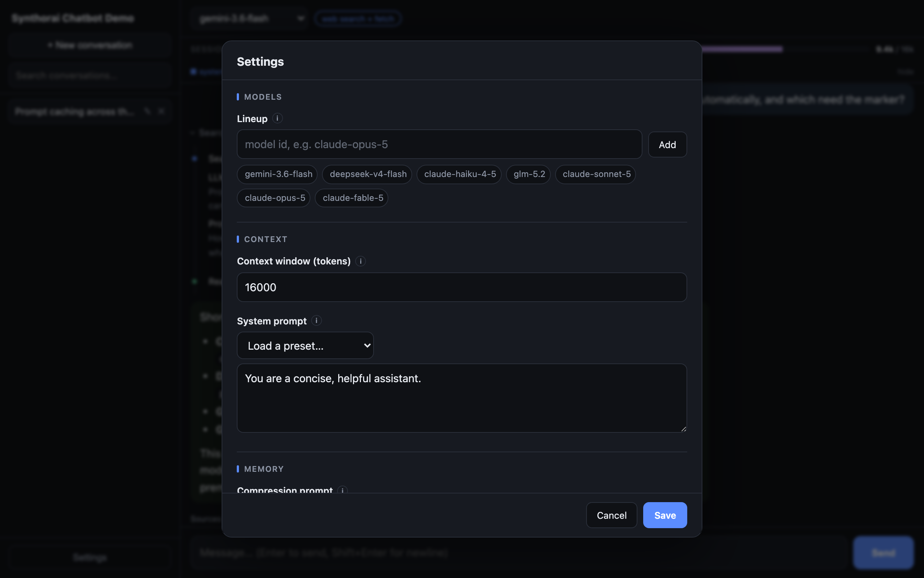Select the gemini-3.6-flash model chip
The width and height of the screenshot is (924, 578).
click(277, 174)
